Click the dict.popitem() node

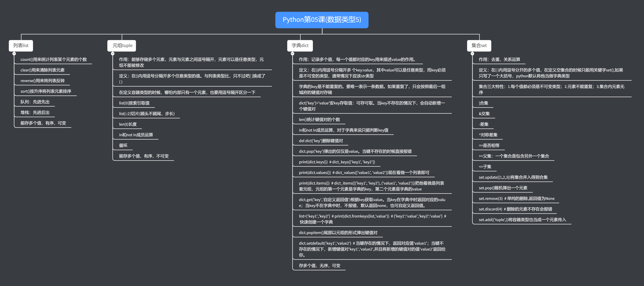click(338, 233)
